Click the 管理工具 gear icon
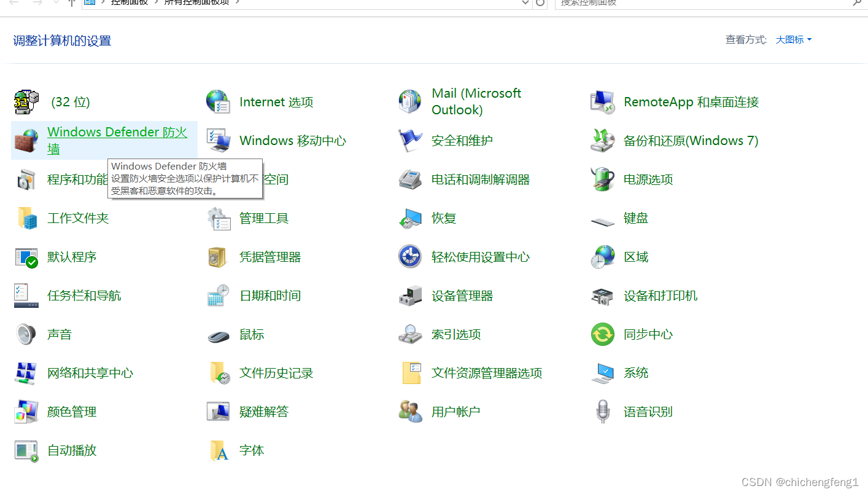Screen dimensions: 868x494 coord(218,218)
